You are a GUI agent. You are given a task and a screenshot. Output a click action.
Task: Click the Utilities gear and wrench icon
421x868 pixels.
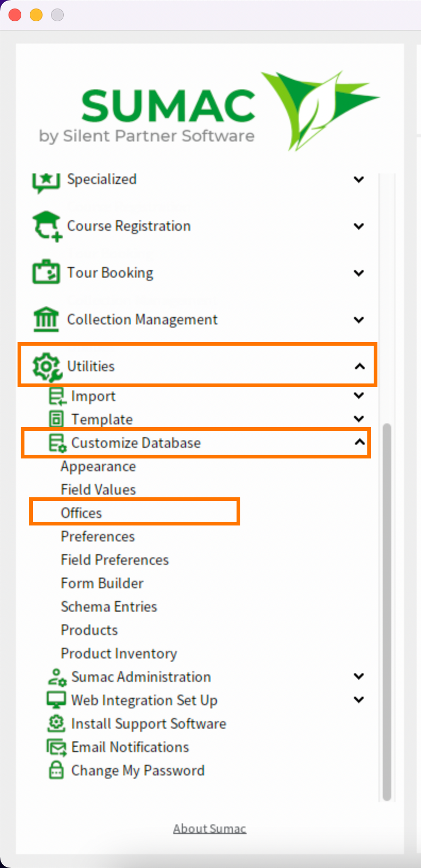46,366
